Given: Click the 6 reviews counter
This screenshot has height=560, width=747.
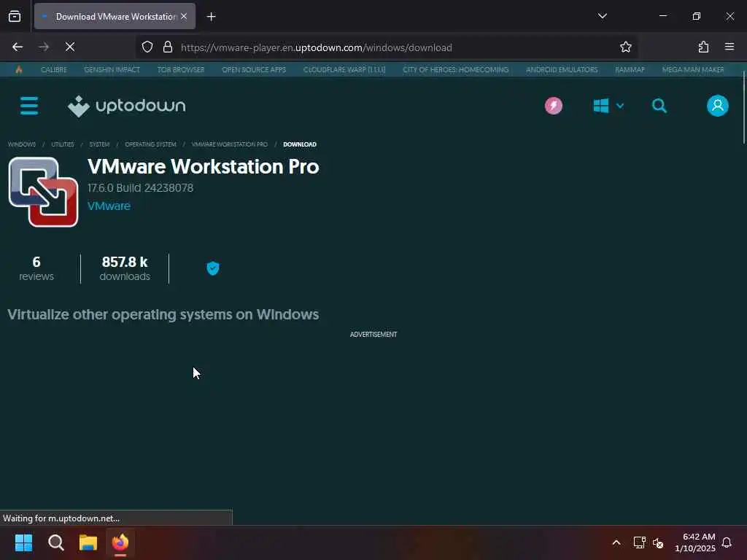Looking at the screenshot, I should pos(36,268).
